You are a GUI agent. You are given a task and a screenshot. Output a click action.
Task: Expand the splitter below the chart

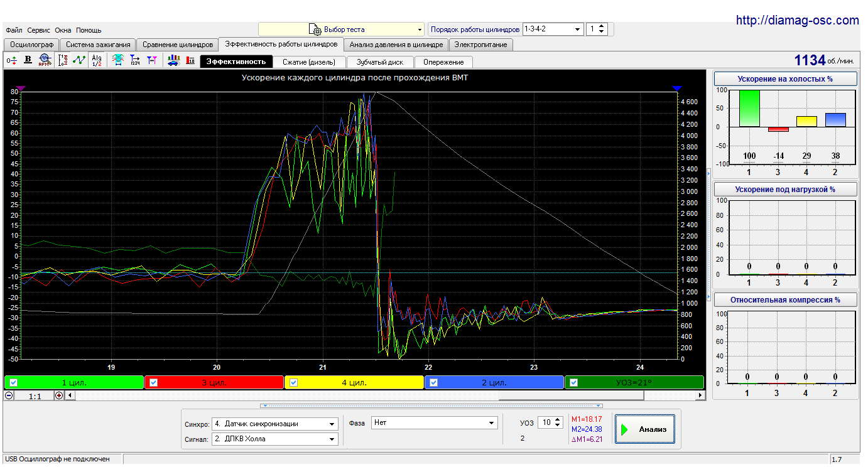click(x=431, y=405)
